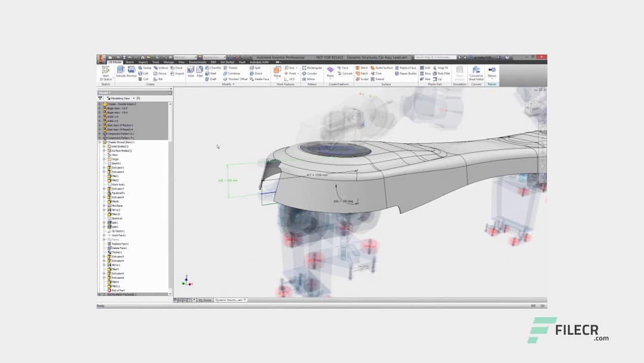Expand the Solid Bodies node

click(x=104, y=146)
